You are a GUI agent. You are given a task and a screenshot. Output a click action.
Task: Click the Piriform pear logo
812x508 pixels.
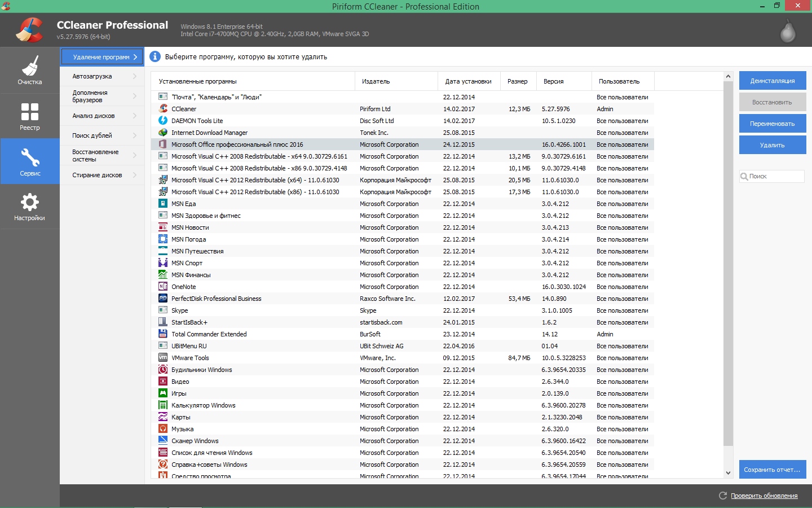tap(787, 31)
